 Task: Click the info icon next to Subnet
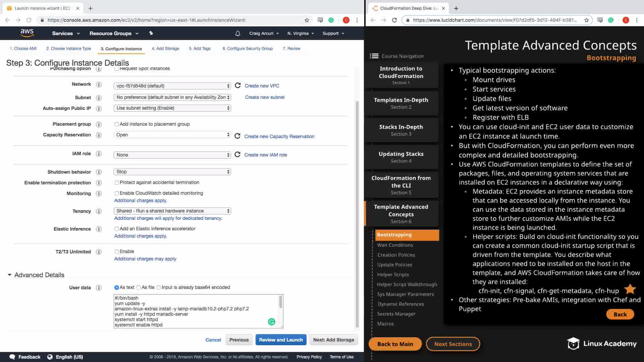(99, 98)
